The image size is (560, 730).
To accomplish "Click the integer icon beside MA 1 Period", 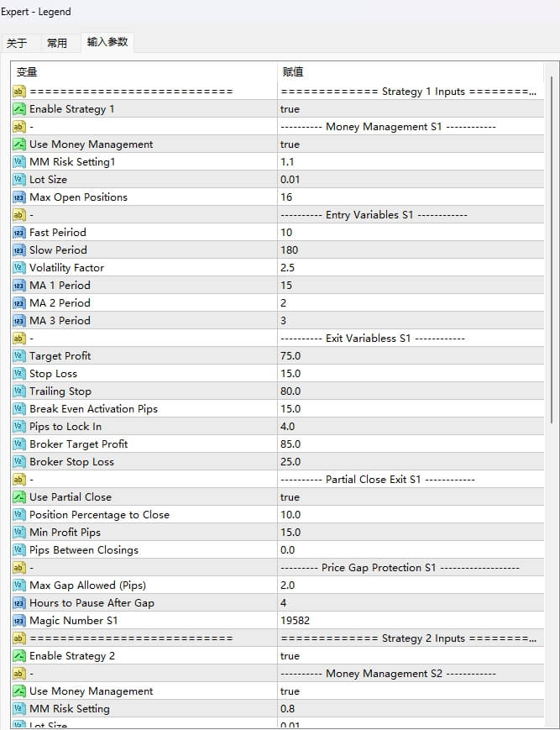I will point(19,286).
